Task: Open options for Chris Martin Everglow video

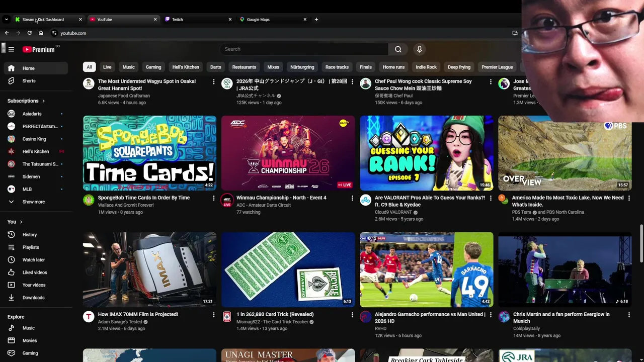Action: (629, 315)
